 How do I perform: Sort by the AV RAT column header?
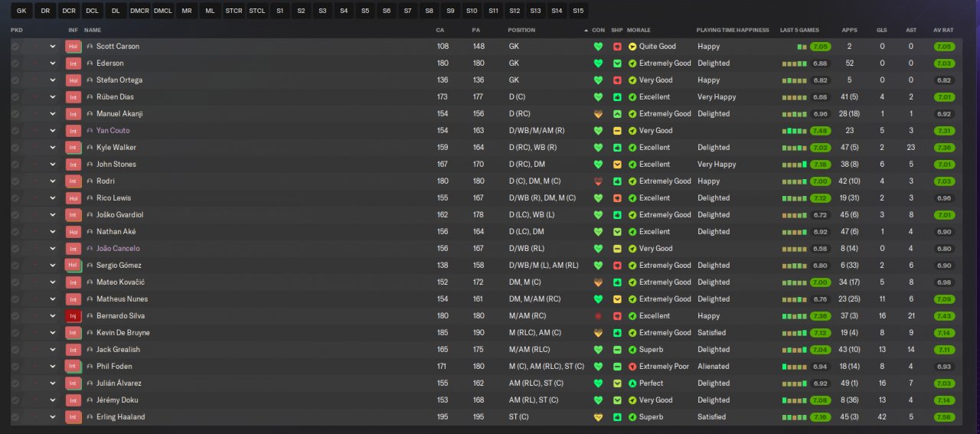click(943, 30)
